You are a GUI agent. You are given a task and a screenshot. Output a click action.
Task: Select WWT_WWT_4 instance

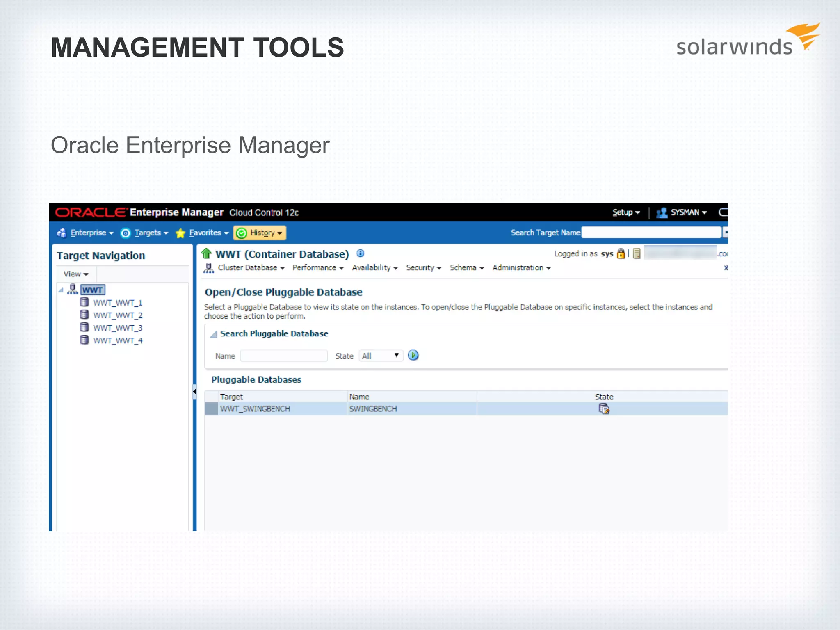pos(118,341)
